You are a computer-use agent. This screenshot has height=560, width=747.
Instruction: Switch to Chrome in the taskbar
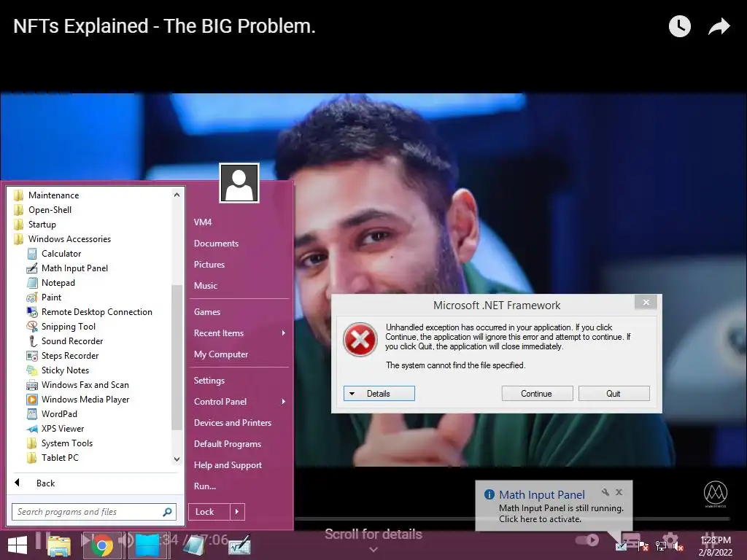(101, 545)
